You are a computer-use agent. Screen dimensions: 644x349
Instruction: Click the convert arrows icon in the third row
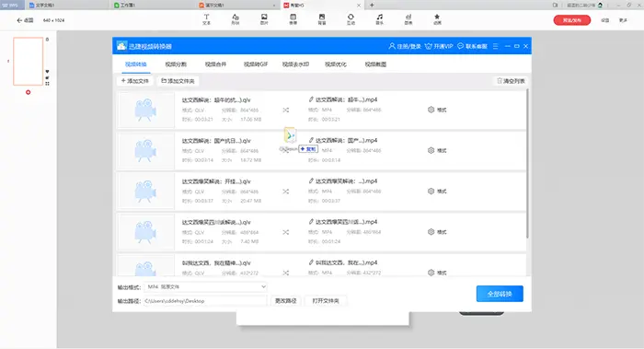[286, 192]
